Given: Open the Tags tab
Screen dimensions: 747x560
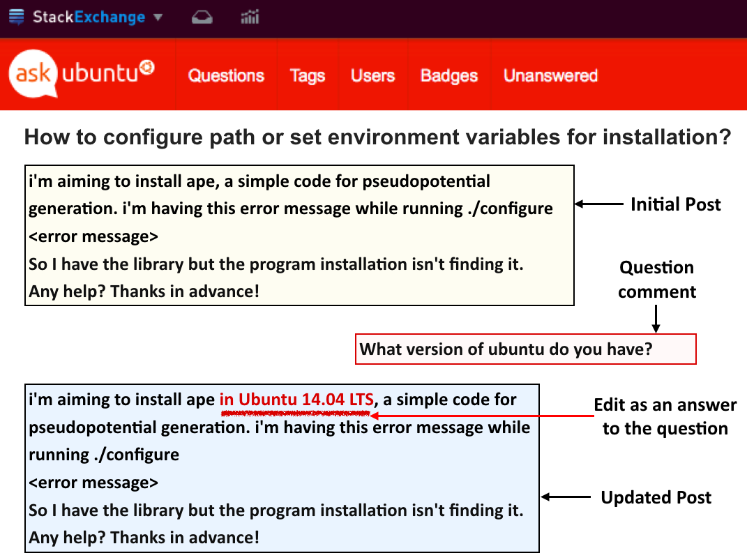Looking at the screenshot, I should coord(308,76).
